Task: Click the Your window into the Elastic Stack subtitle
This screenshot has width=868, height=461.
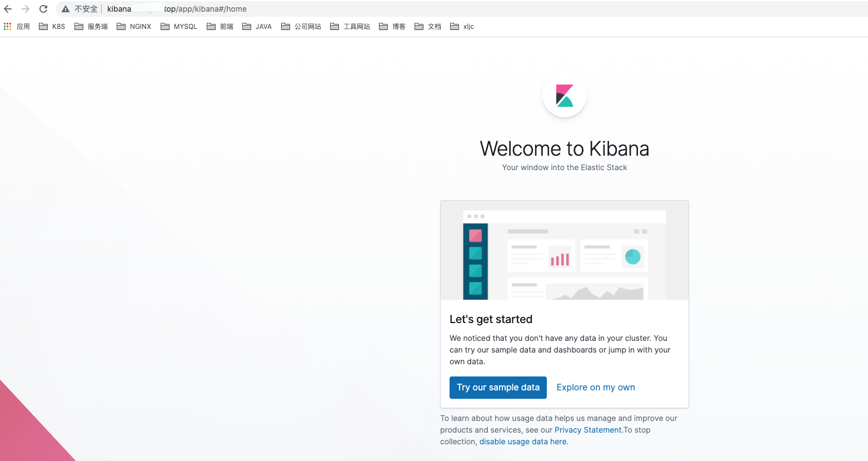Action: [x=565, y=167]
